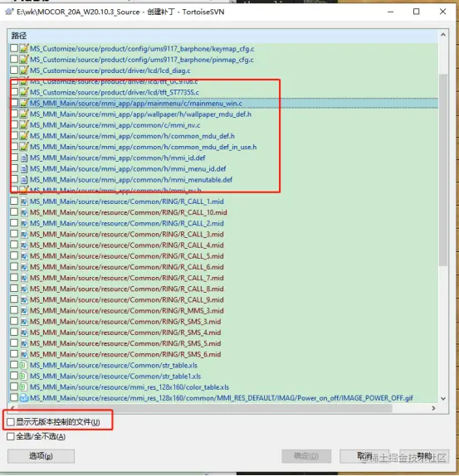Click midi file icon of R_CALL_1.mid
The image size is (459, 476).
click(x=24, y=202)
